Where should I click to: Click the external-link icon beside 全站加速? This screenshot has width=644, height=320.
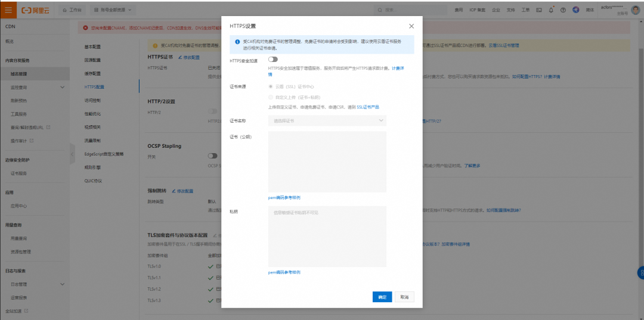pos(26,311)
